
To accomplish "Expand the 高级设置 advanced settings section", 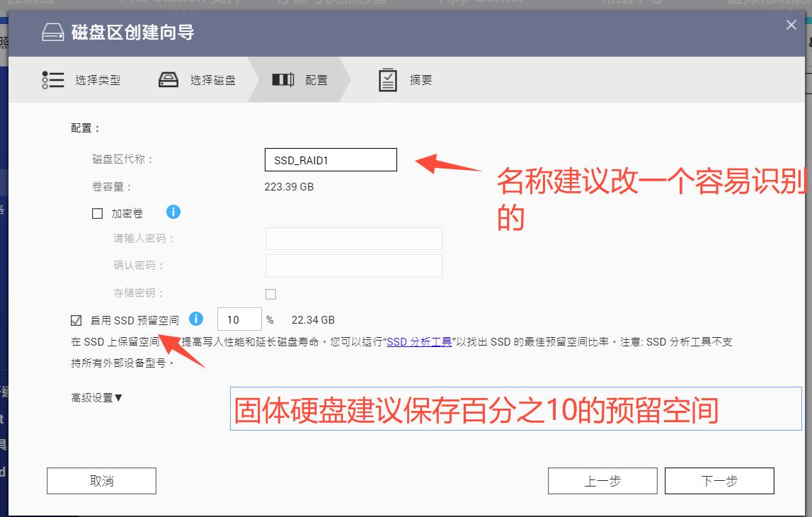I will click(x=96, y=397).
